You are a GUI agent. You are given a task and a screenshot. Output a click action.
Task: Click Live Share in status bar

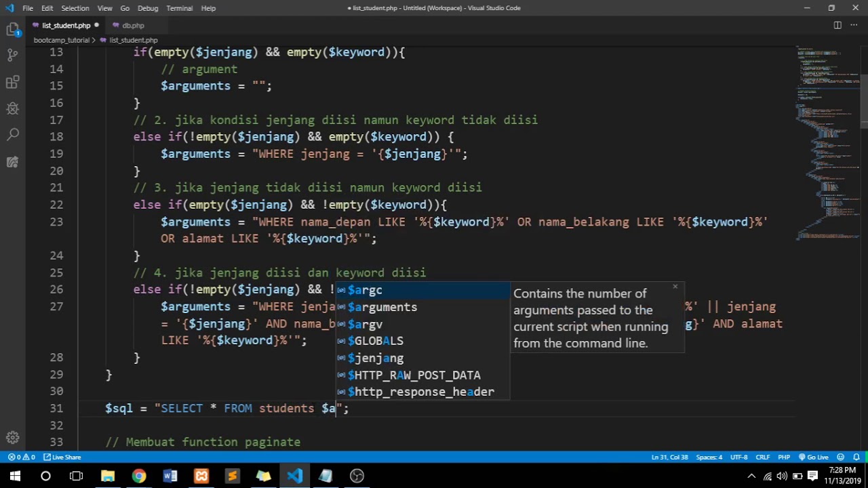(x=62, y=457)
